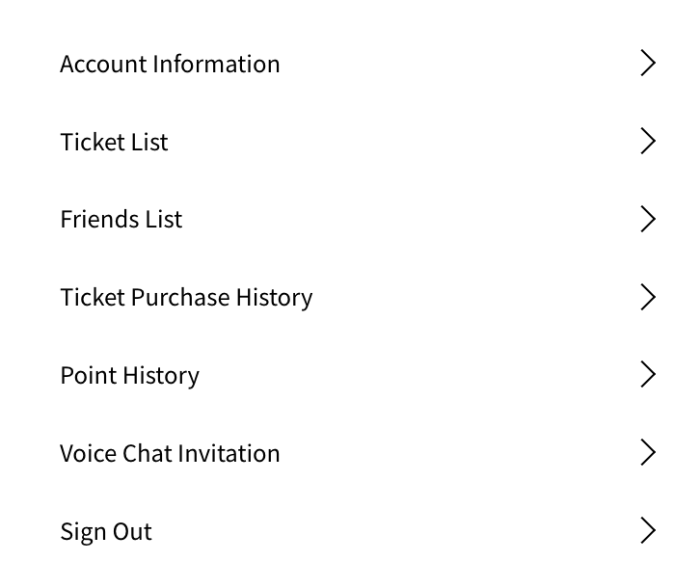Viewport: 700px width, 588px height.
Task: Click the Ticket Purchase History arrow icon
Action: [648, 297]
